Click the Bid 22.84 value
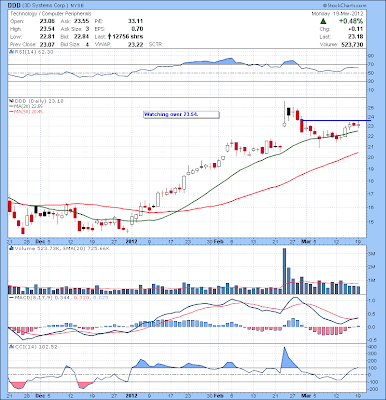This screenshot has height=400, width=386. point(81,37)
